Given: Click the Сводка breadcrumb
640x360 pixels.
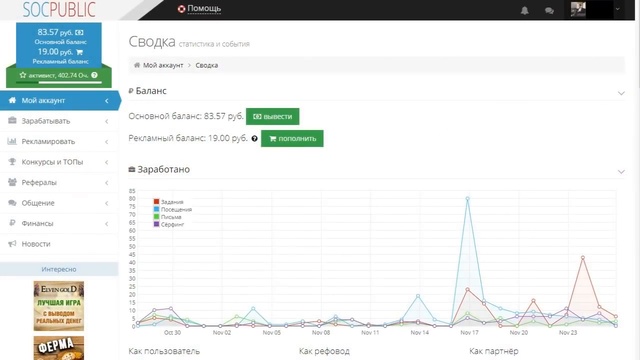Looking at the screenshot, I should click(x=207, y=65).
